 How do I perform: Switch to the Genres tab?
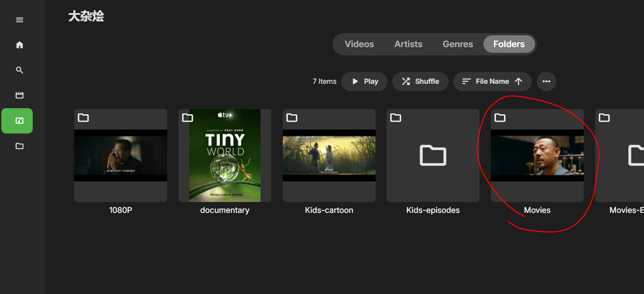pyautogui.click(x=458, y=44)
